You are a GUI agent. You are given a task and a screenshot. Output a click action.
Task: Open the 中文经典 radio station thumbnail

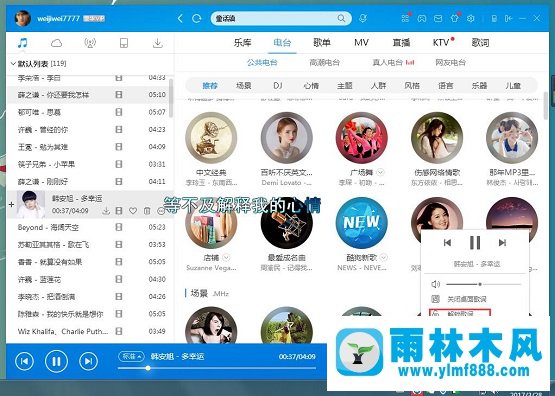click(211, 138)
